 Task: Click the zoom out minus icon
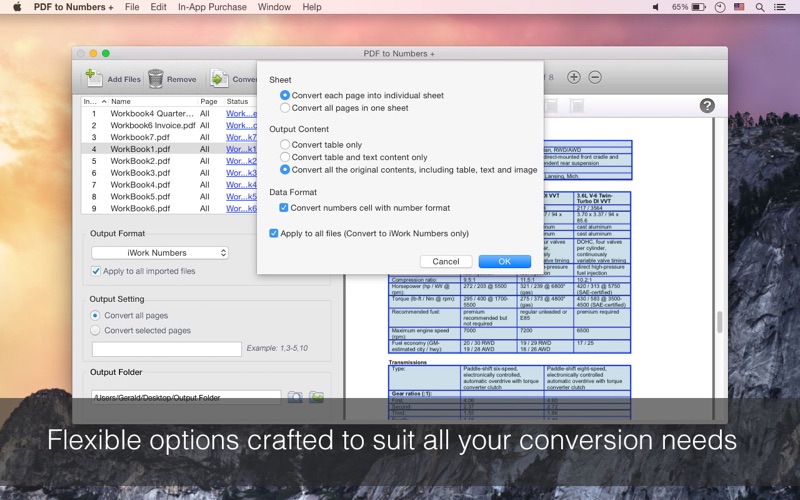click(595, 77)
